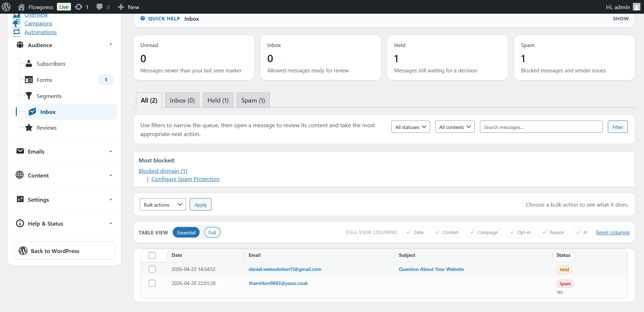Select the thamilton9883 message checkbox
The width and height of the screenshot is (644, 312).
(152, 283)
